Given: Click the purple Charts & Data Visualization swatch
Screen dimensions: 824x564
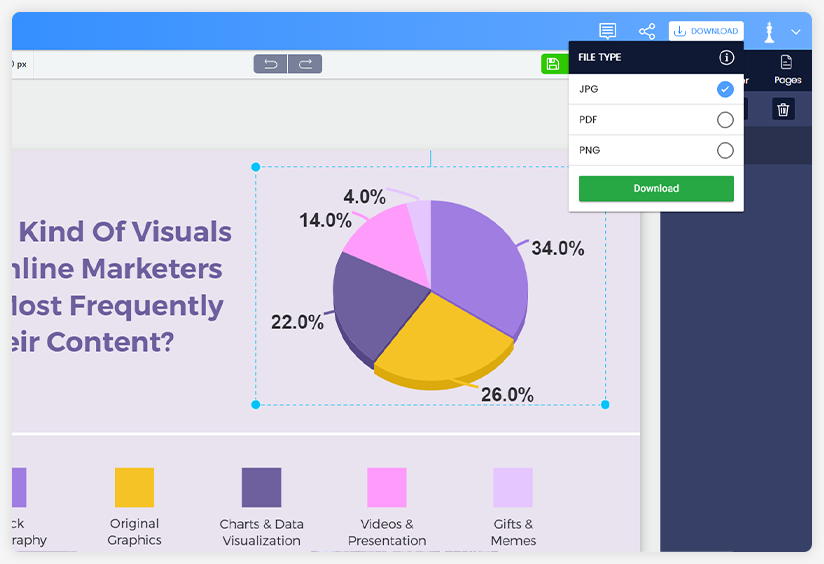Looking at the screenshot, I should tap(261, 487).
